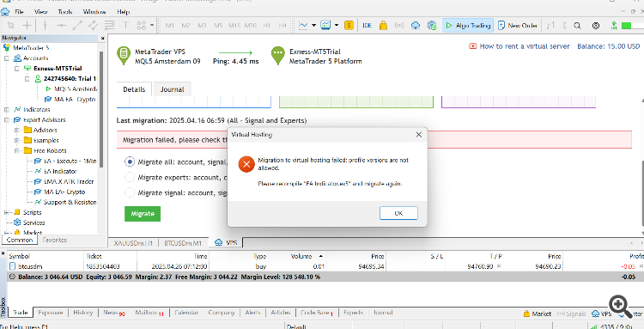This screenshot has height=329, width=644.
Task: Pick the horizontal line drawing tool
Action: (x=61, y=26)
